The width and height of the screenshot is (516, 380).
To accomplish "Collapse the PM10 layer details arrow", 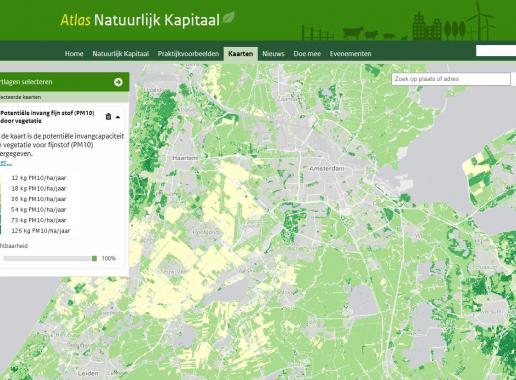I will point(118,117).
